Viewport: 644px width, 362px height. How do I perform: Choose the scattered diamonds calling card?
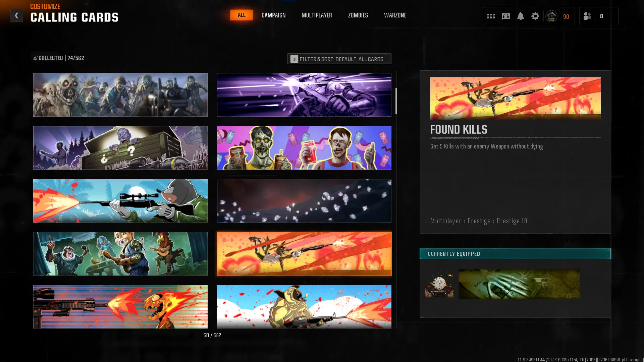304,201
